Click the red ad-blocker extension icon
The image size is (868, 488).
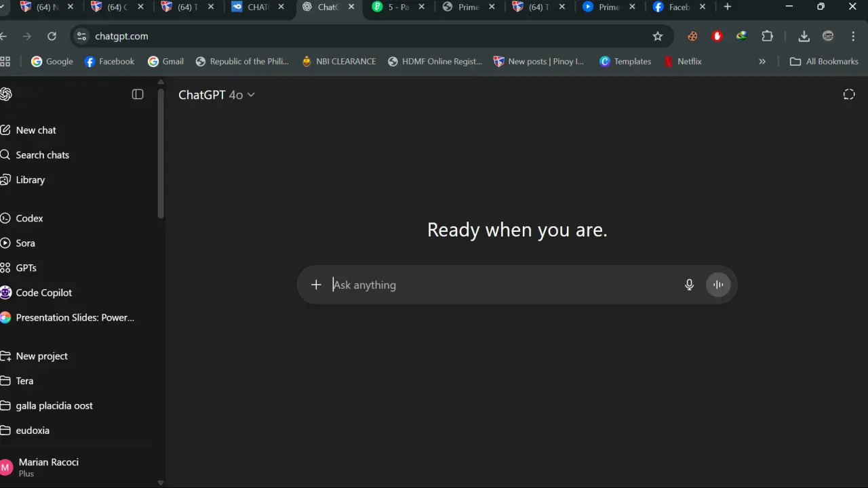pos(717,36)
